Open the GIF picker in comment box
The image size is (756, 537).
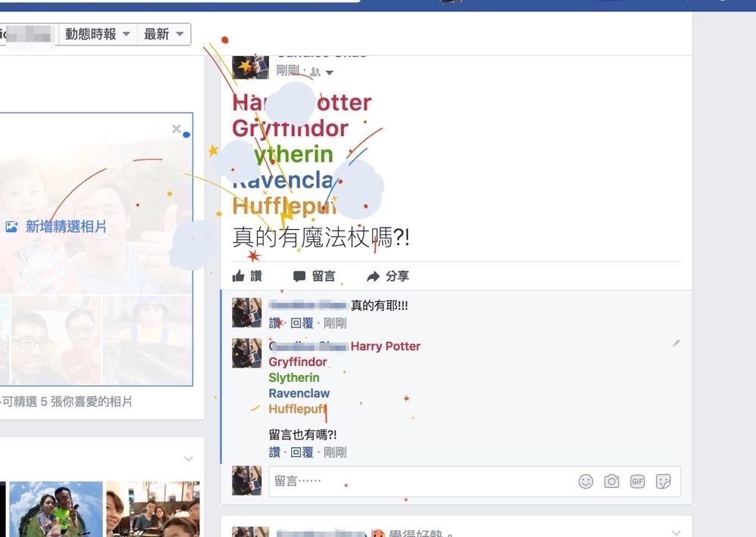[637, 481]
